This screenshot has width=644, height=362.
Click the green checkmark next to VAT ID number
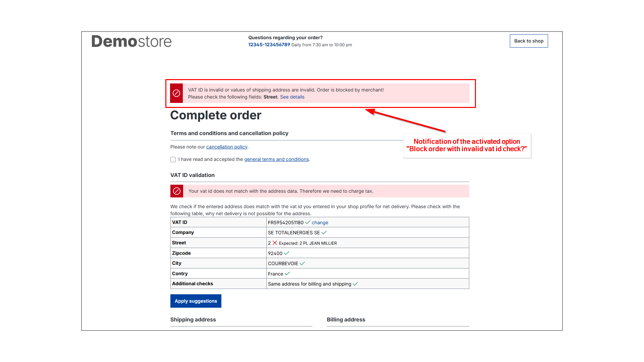308,222
